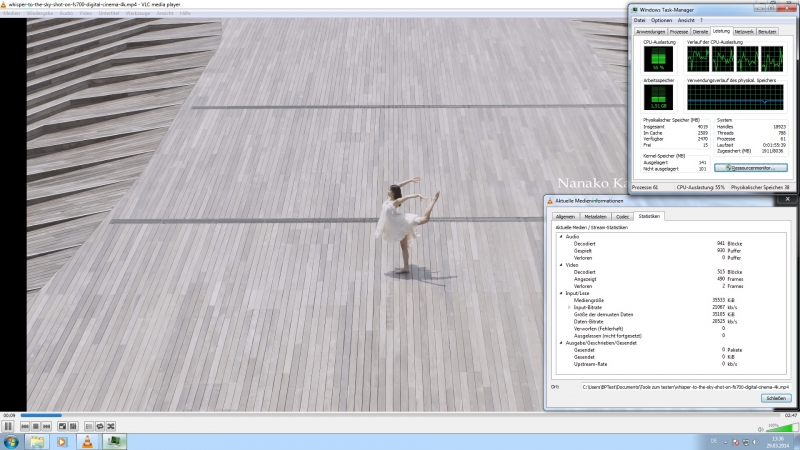Screen dimensions: 800x450
Task: Mute audio via VLC speaker icon
Action: point(761,429)
